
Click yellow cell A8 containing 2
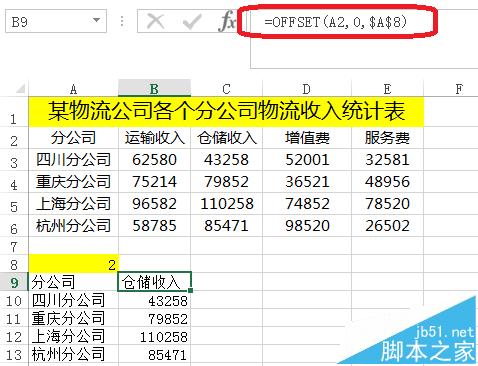tap(74, 264)
